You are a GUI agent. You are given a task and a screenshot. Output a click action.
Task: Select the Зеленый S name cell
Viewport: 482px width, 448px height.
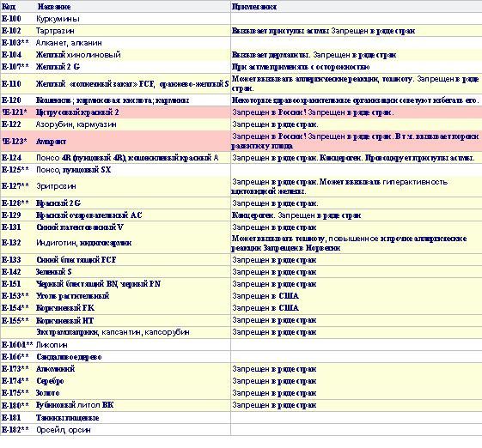(x=54, y=272)
